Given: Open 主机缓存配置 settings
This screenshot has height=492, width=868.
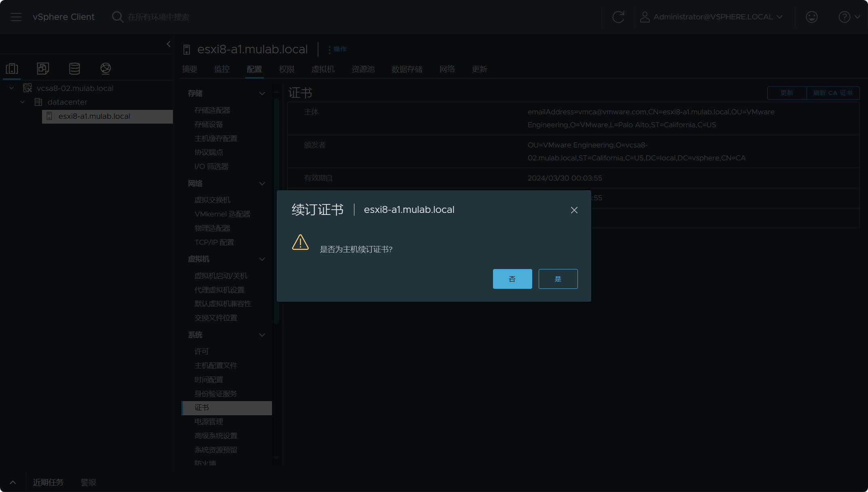Looking at the screenshot, I should [216, 139].
